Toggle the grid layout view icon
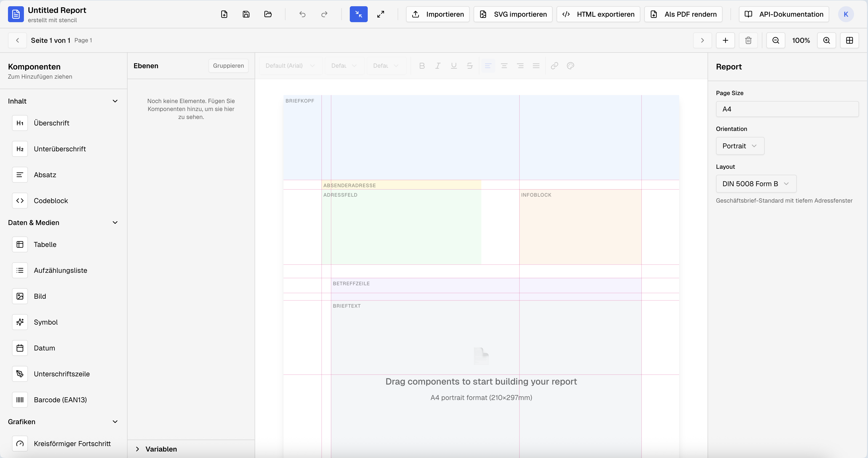This screenshot has width=868, height=458. click(849, 40)
